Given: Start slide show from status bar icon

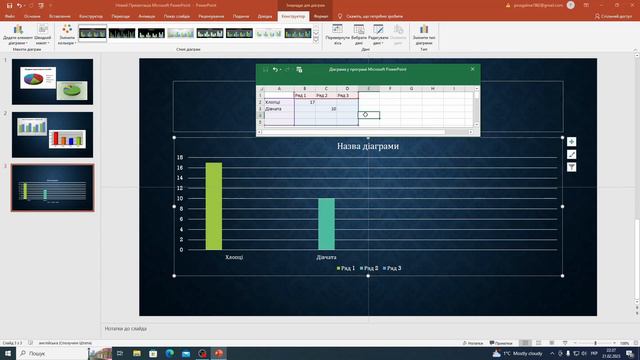Looking at the screenshot, I should coord(565,343).
